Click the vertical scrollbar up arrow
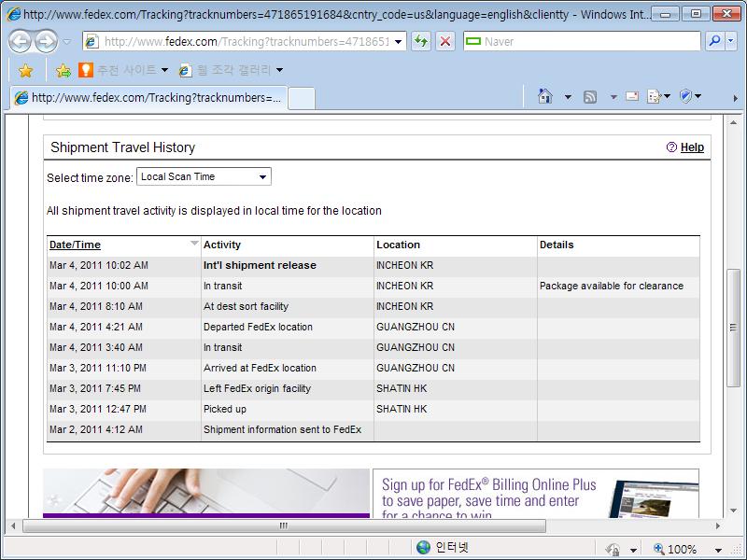747x560 pixels. (733, 123)
